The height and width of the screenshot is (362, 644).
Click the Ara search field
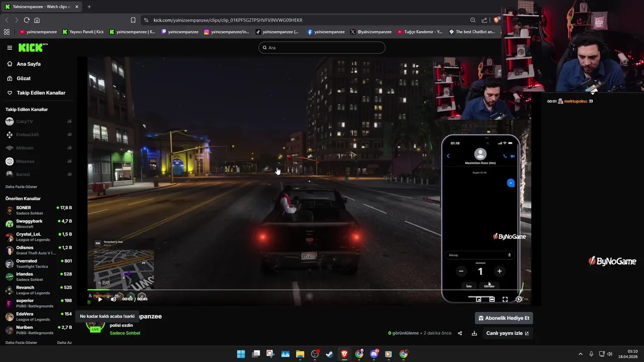coord(322,48)
